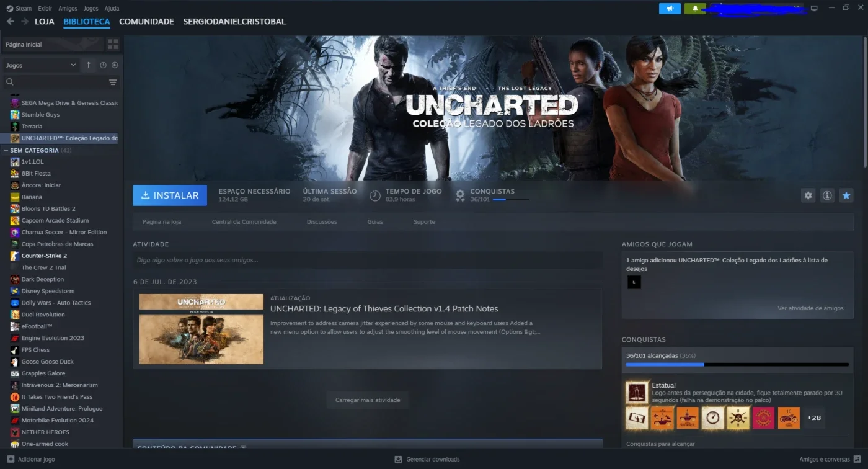868x469 pixels.
Task: Click the motorcycle achievement badge
Action: [789, 418]
